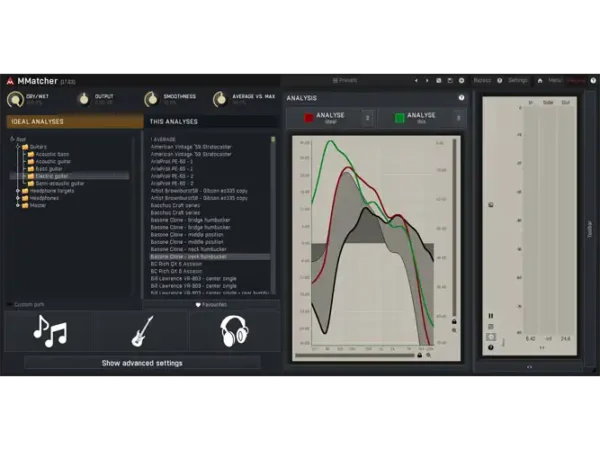Open Analysis section help icon
The width and height of the screenshot is (600, 450).
[461, 98]
